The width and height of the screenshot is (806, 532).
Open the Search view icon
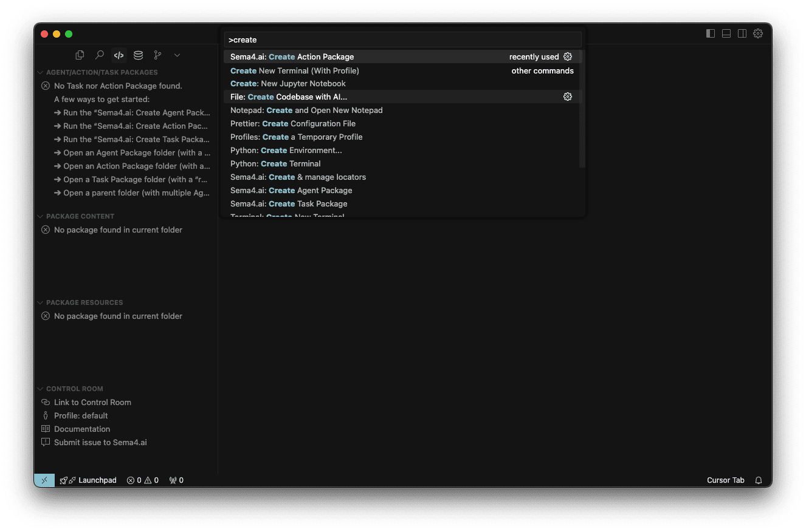100,55
